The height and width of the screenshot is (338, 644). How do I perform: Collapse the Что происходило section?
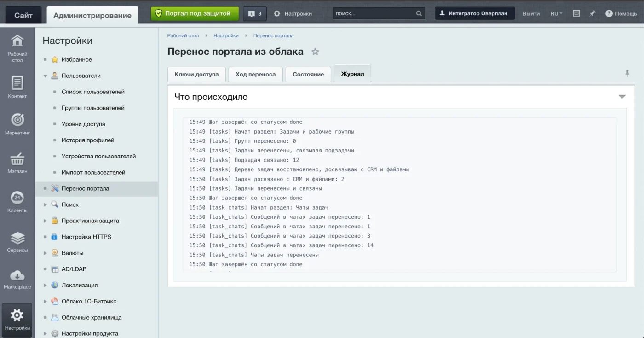click(622, 97)
